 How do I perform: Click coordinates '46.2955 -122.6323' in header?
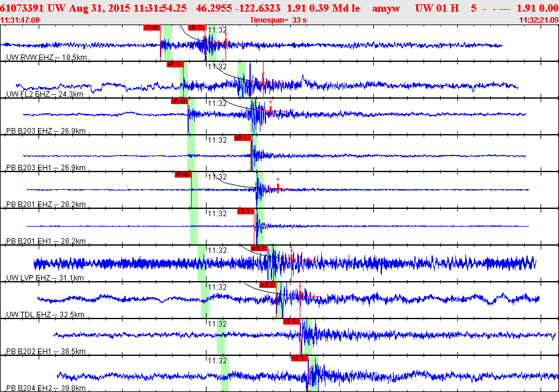pos(238,8)
